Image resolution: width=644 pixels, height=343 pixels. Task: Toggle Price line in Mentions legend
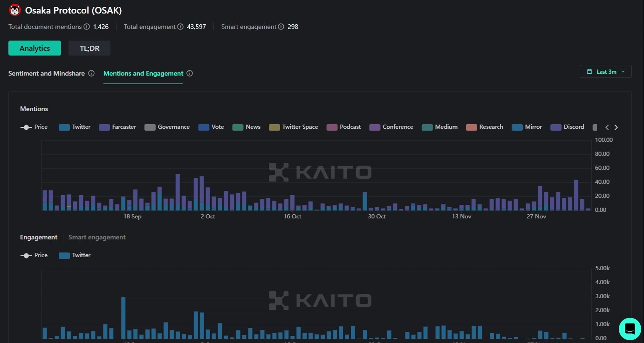34,127
